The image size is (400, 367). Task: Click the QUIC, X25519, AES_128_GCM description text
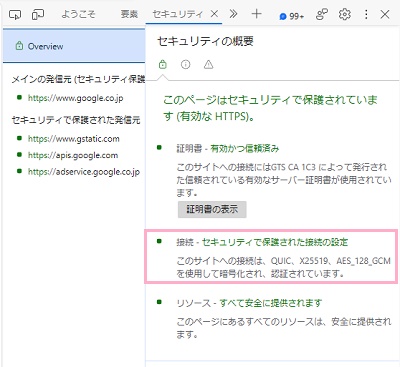click(284, 267)
